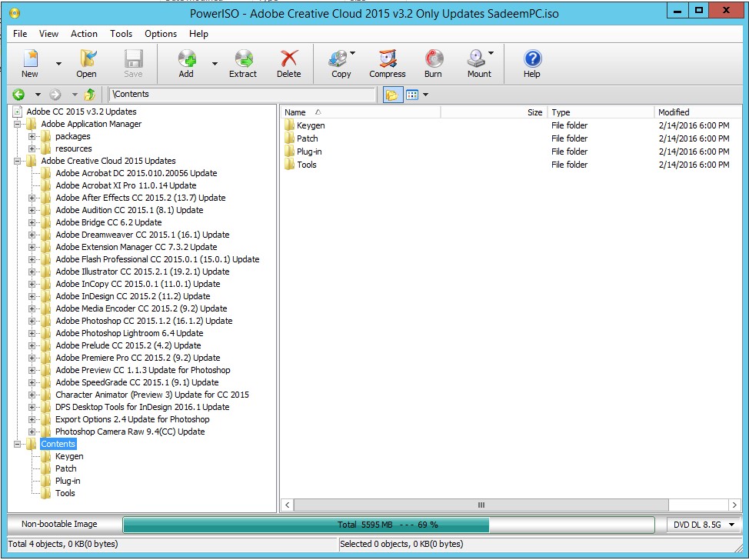The image size is (749, 560).
Task: Select Keygen under Contents in tree
Action: click(69, 456)
